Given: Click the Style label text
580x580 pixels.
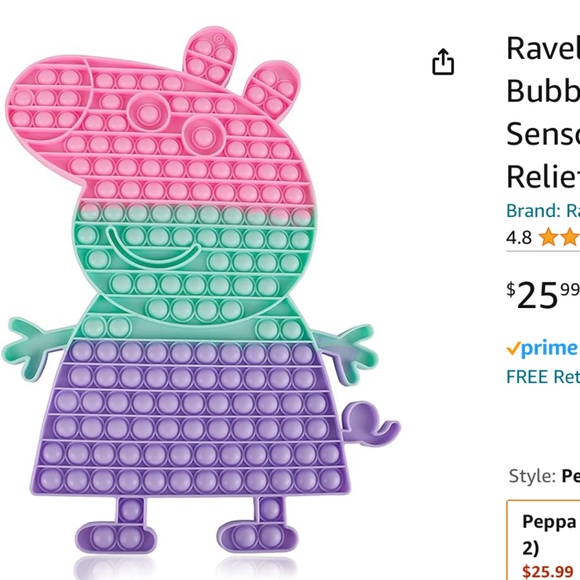Looking at the screenshot, I should point(532,476).
